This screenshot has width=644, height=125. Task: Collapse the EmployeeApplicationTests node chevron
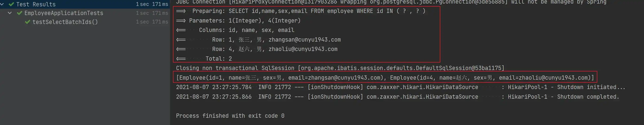point(10,13)
